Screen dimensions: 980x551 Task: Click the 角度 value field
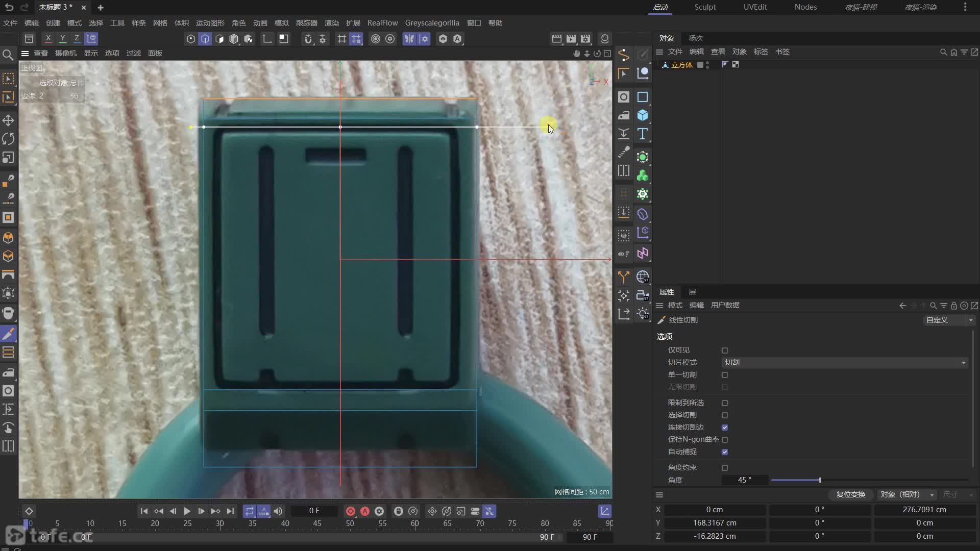click(745, 480)
